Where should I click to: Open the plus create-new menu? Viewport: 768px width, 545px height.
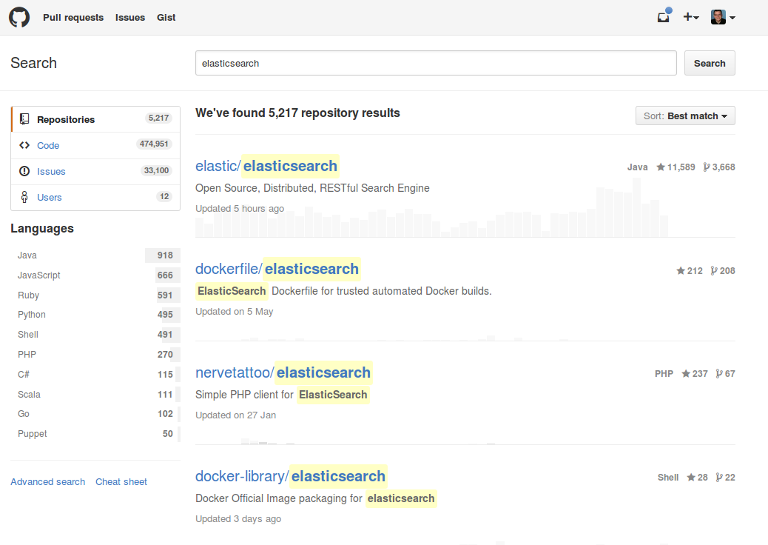691,17
